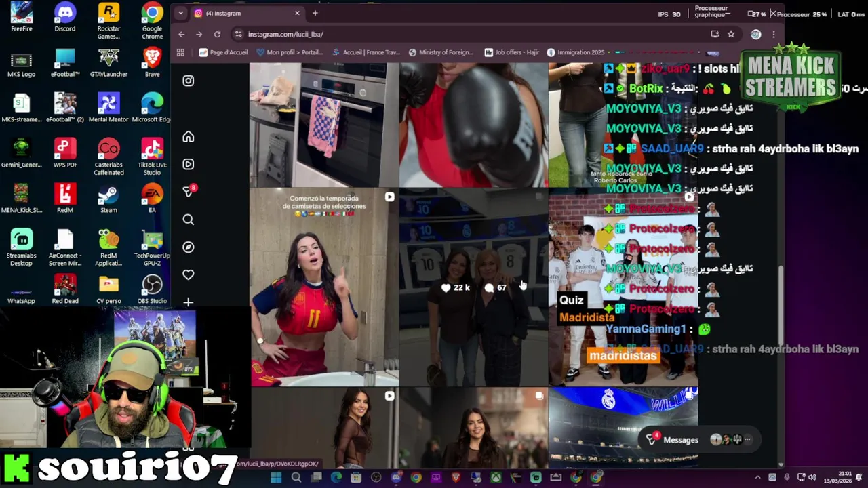Open Instagram Home from the sidebar
The height and width of the screenshot is (488, 868).
(188, 137)
